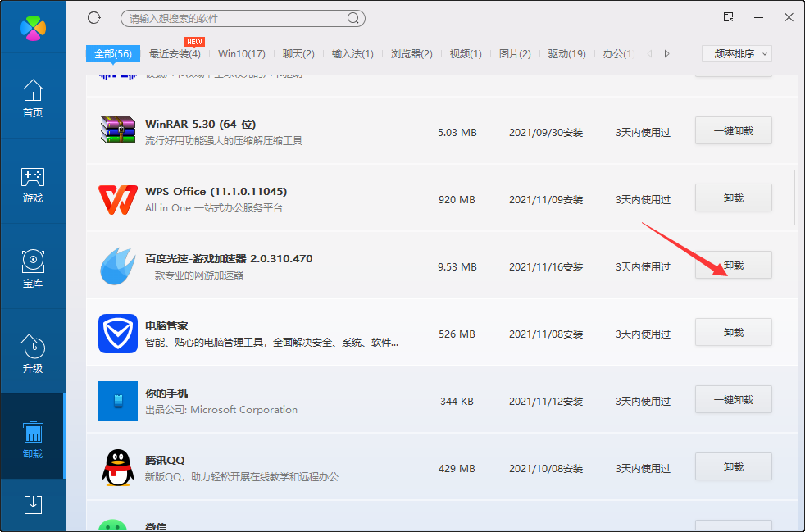This screenshot has height=532, width=805.
Task: Switch to the 驱动(19) tab
Action: (x=566, y=54)
